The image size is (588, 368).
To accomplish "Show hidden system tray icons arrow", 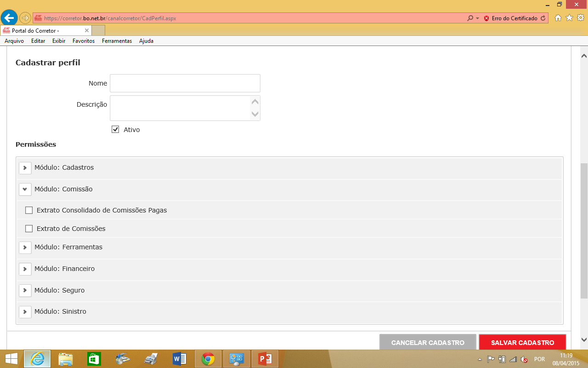I will (x=480, y=359).
